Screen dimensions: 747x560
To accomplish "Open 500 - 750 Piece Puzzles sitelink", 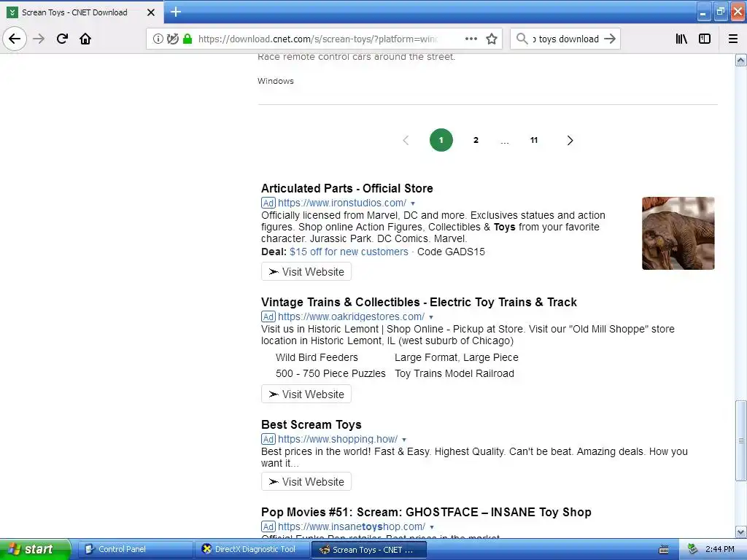I will [330, 374].
